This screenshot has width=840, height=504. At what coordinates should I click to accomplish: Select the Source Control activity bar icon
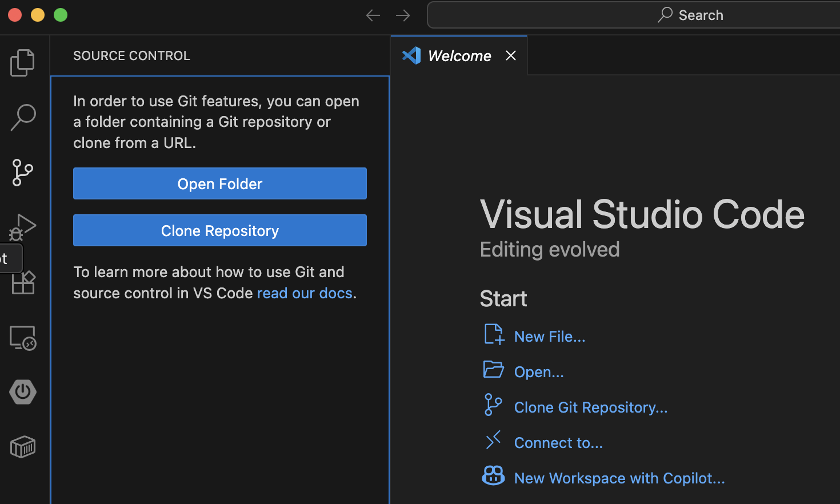coord(23,173)
